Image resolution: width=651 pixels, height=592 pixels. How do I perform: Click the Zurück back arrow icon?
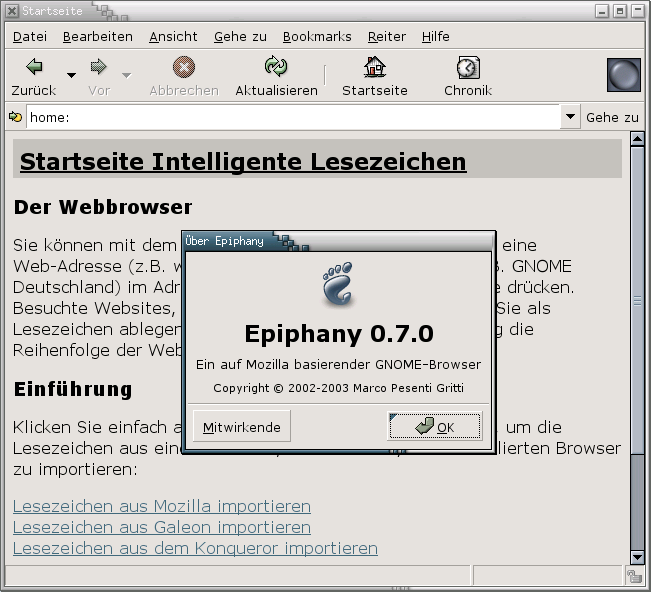35,68
